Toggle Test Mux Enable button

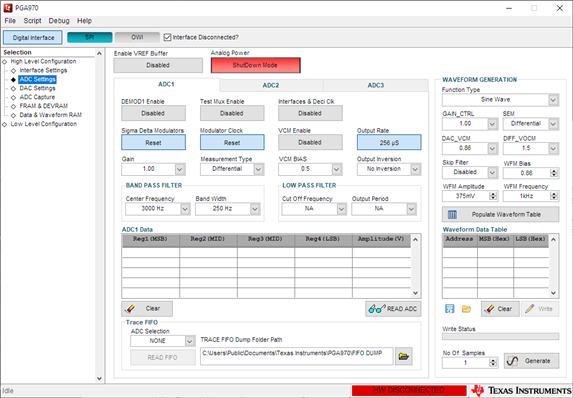tap(232, 113)
